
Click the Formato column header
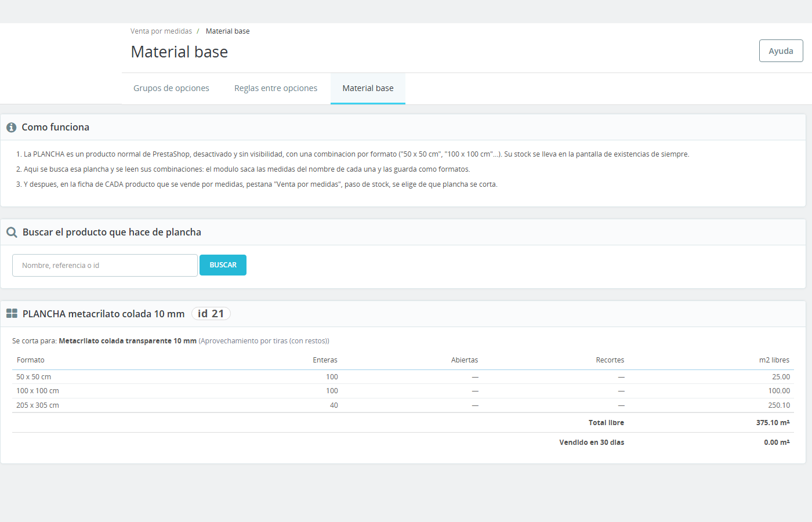[x=31, y=360]
